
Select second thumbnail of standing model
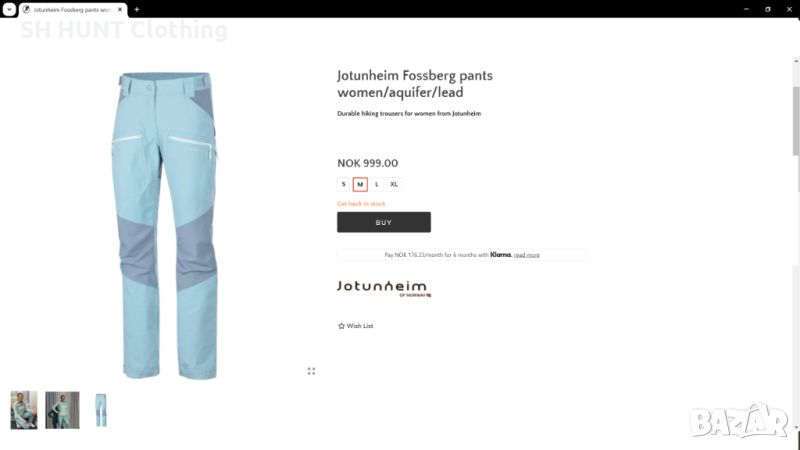tap(62, 410)
